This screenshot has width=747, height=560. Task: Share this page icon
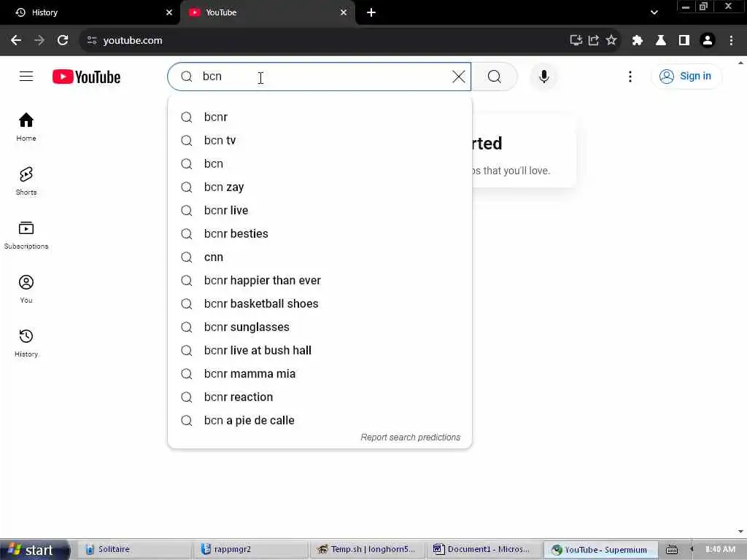point(594,41)
